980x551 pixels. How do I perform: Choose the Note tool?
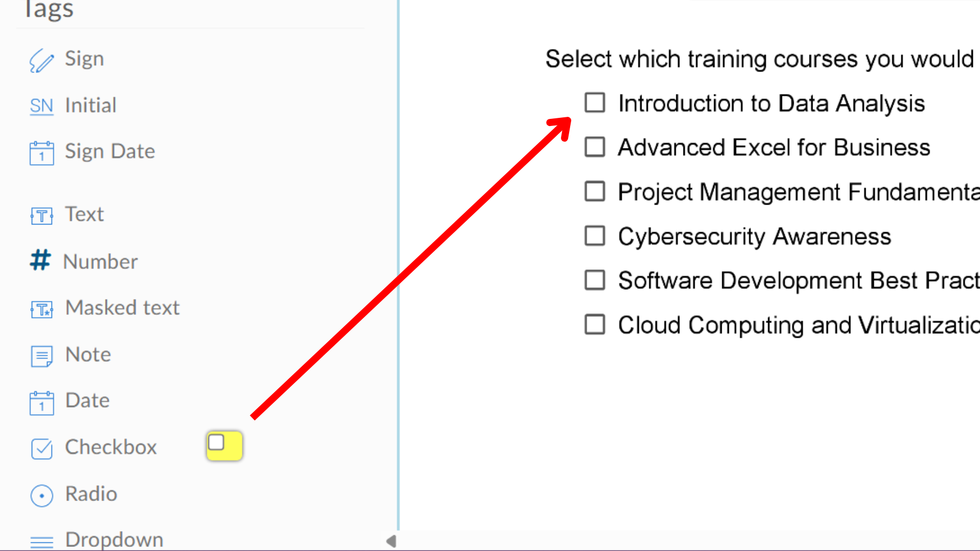(x=88, y=354)
